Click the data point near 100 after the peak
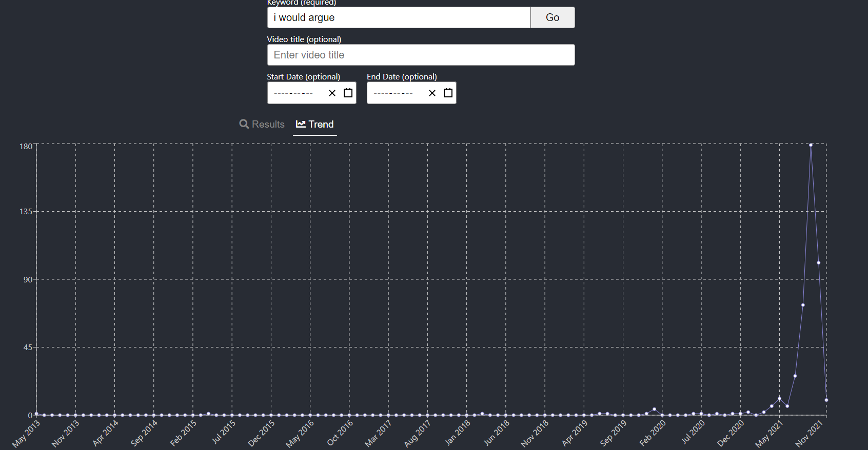Viewport: 868px width, 450px height. (819, 262)
